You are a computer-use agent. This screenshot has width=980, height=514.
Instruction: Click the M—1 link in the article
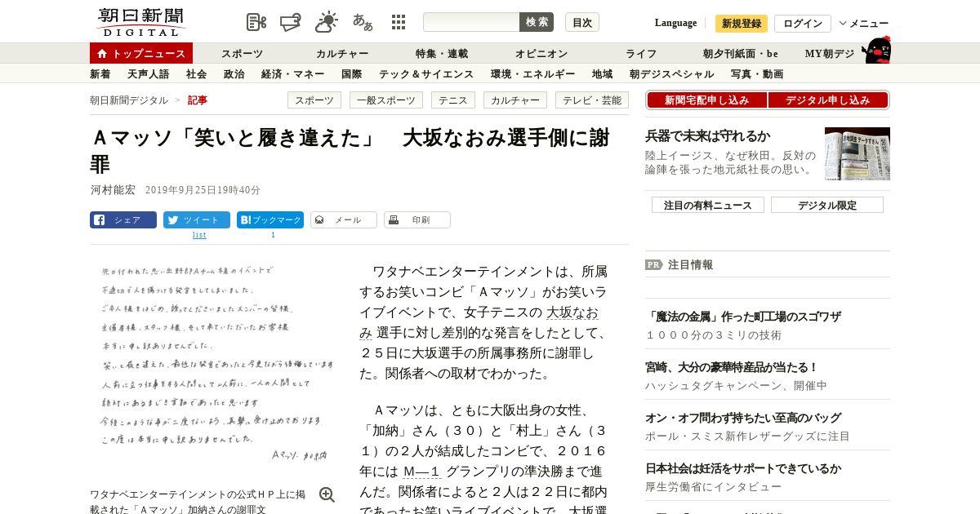coord(422,472)
